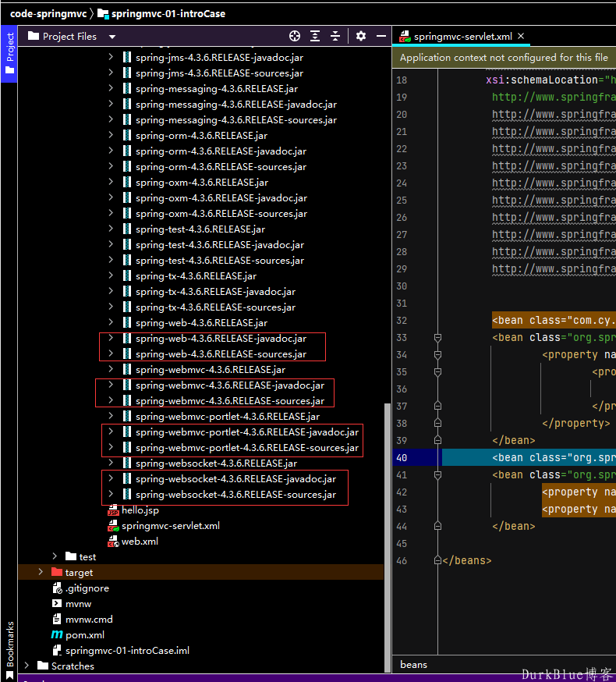616x682 pixels.
Task: Select spring-websocket-4.3.6.RELEASE-sources.jar
Action: 235,495
